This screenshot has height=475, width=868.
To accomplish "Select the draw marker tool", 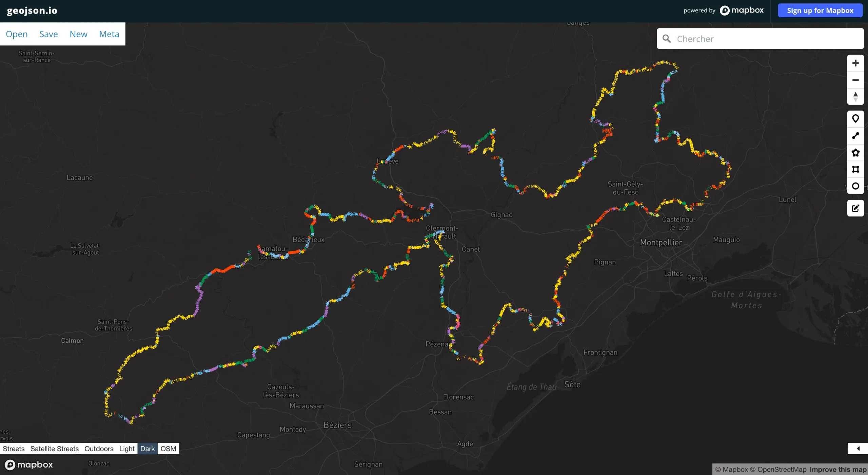I will coord(855,119).
